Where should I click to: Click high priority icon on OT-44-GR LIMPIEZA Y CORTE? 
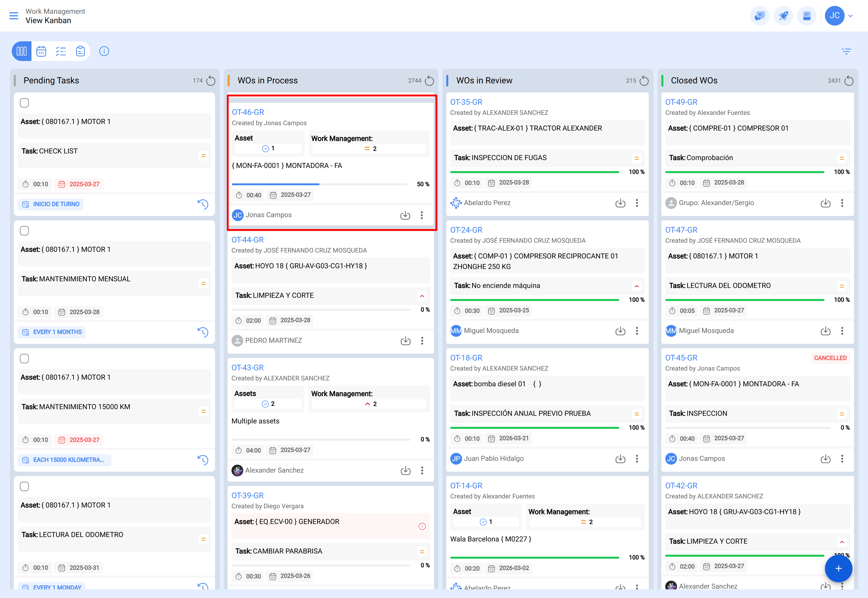pos(422,296)
